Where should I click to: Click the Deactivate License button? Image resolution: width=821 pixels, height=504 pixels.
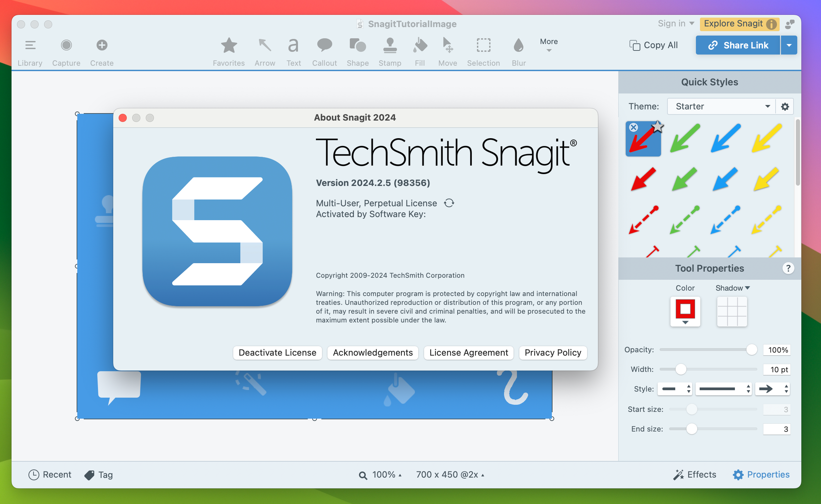(278, 352)
